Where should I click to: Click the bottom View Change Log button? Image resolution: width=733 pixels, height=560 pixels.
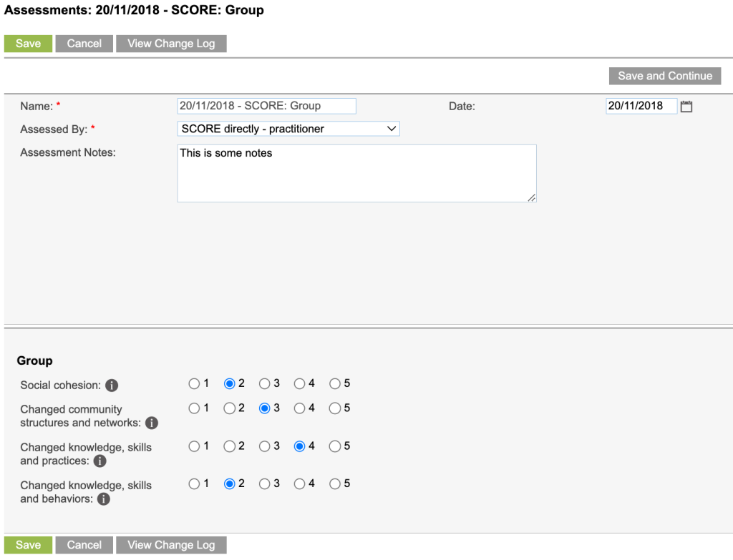pos(171,544)
